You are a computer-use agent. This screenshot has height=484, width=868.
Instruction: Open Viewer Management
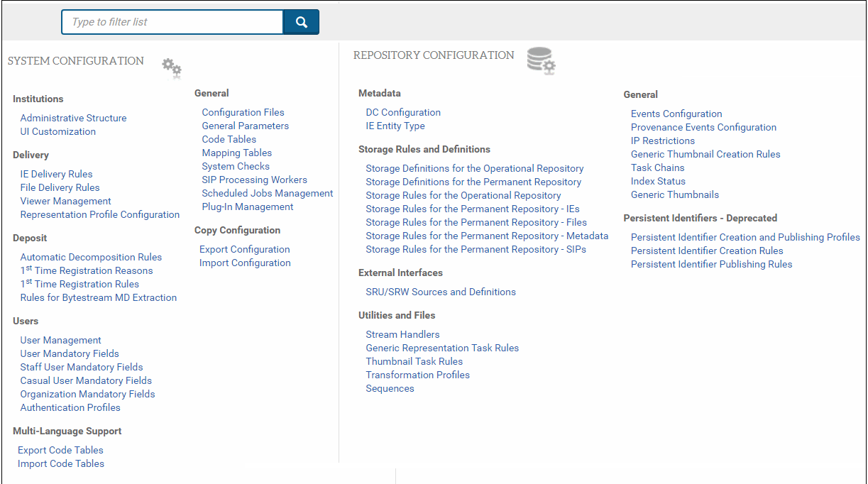point(65,201)
